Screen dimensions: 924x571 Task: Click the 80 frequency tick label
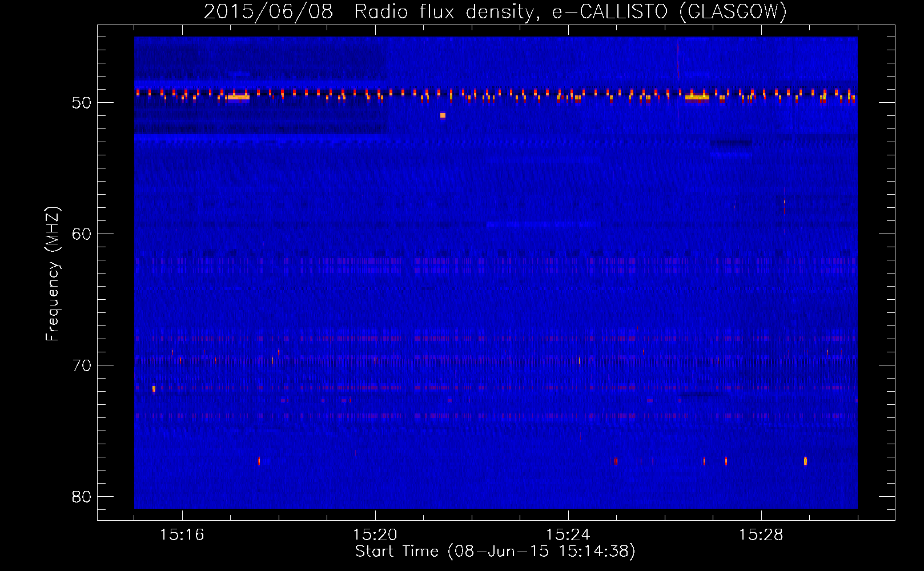click(x=82, y=497)
